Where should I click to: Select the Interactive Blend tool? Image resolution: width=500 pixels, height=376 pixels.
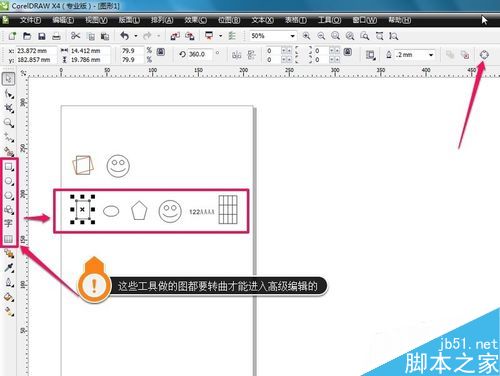(9, 254)
